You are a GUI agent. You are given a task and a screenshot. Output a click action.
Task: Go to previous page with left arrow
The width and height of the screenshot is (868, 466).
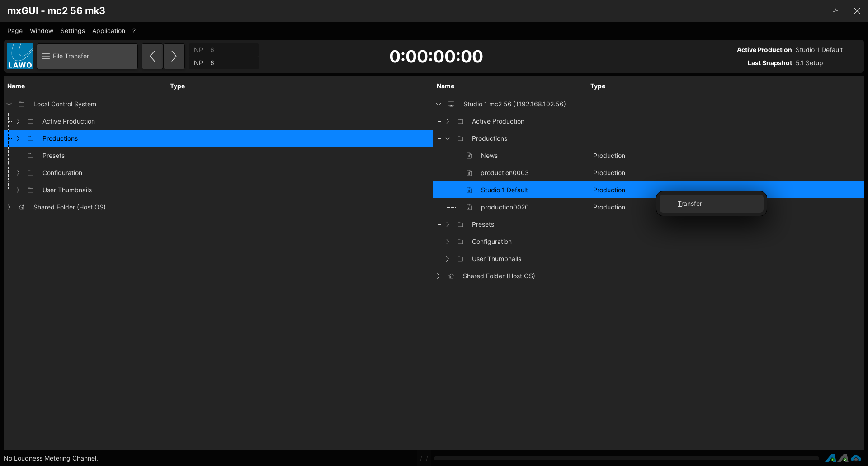click(x=152, y=56)
